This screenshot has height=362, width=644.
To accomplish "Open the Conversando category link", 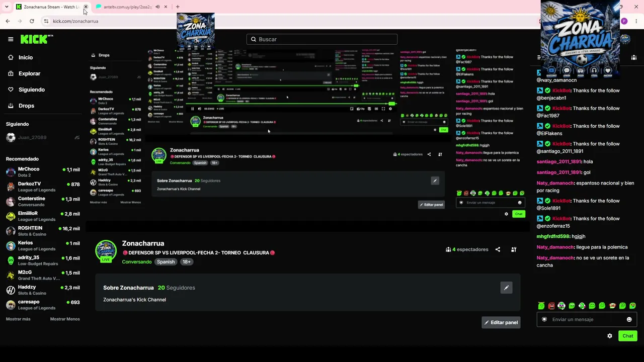I will click(x=137, y=262).
